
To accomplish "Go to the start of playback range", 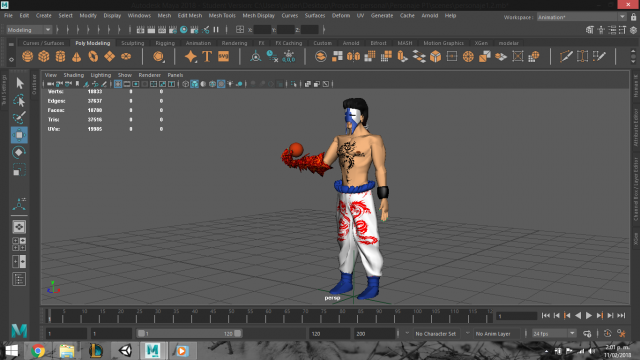I will click(546, 316).
